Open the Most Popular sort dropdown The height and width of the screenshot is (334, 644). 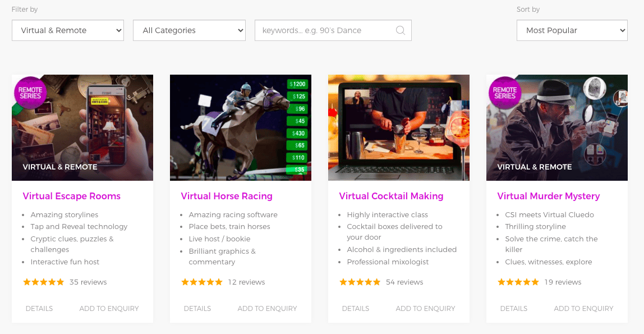coord(572,31)
